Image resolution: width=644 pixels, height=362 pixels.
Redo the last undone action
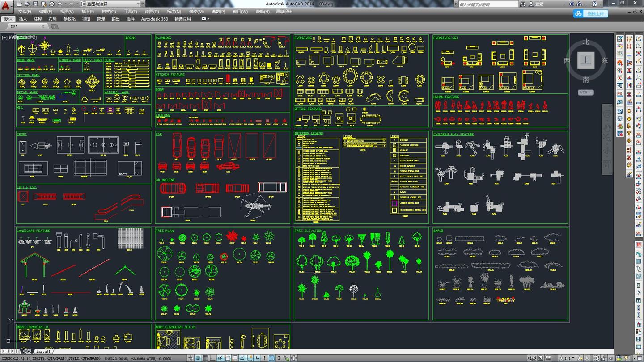coord(71,4)
